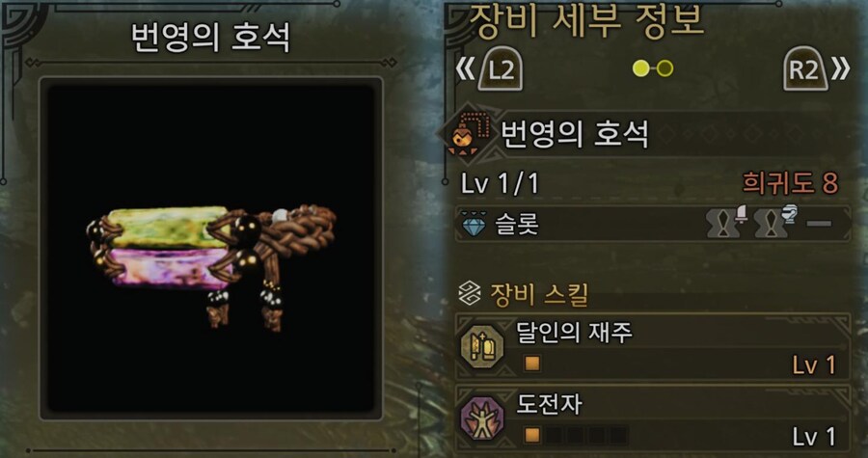Click the 장비 스킬 section icon

tap(470, 294)
